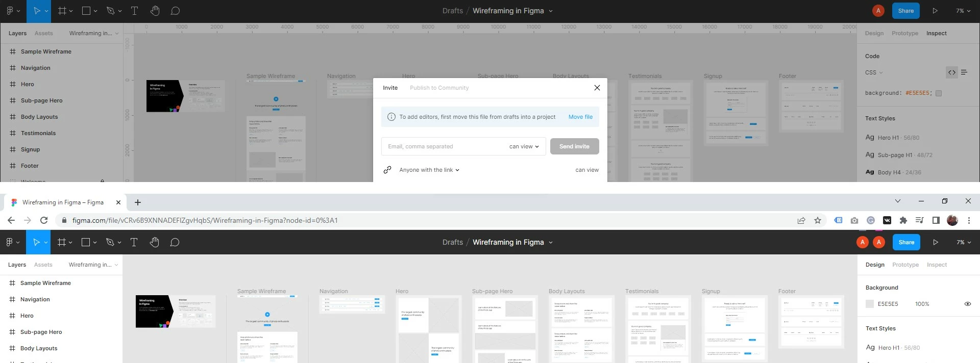Select Rectangle tool in the browser Figma window
Viewport: 980px width, 363px height.
tap(86, 242)
